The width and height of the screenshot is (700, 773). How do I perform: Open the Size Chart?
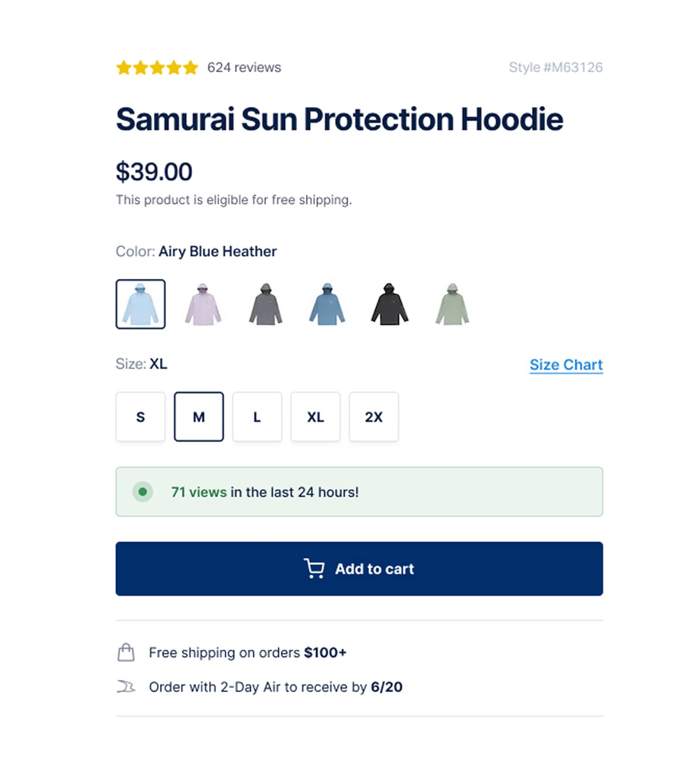(x=566, y=365)
